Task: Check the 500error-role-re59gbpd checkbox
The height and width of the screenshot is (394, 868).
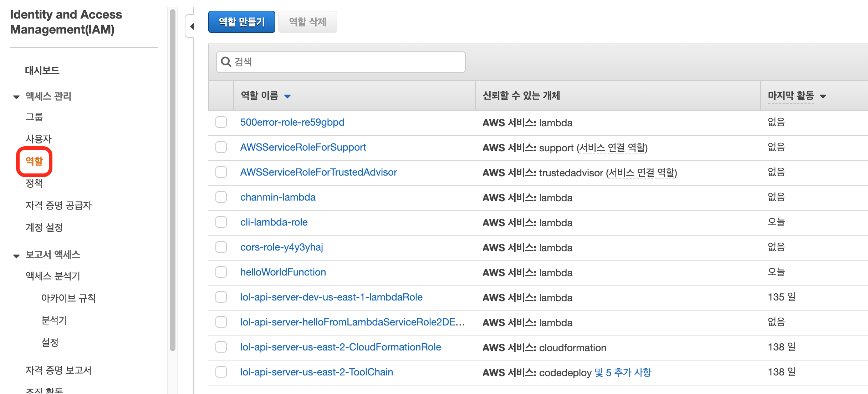Action: tap(221, 122)
